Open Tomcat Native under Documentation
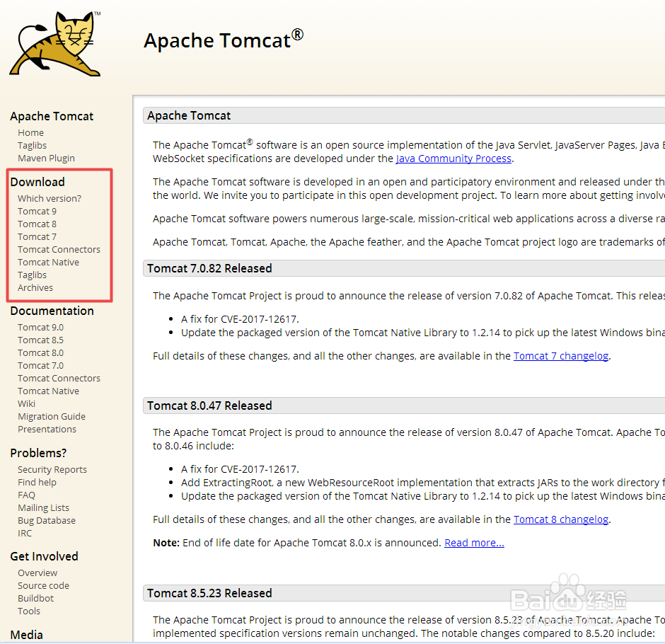 [48, 391]
